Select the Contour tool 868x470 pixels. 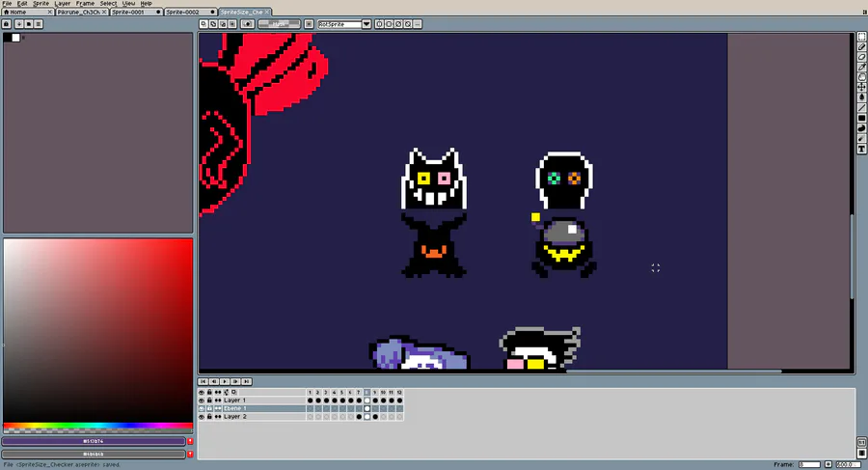tap(862, 128)
